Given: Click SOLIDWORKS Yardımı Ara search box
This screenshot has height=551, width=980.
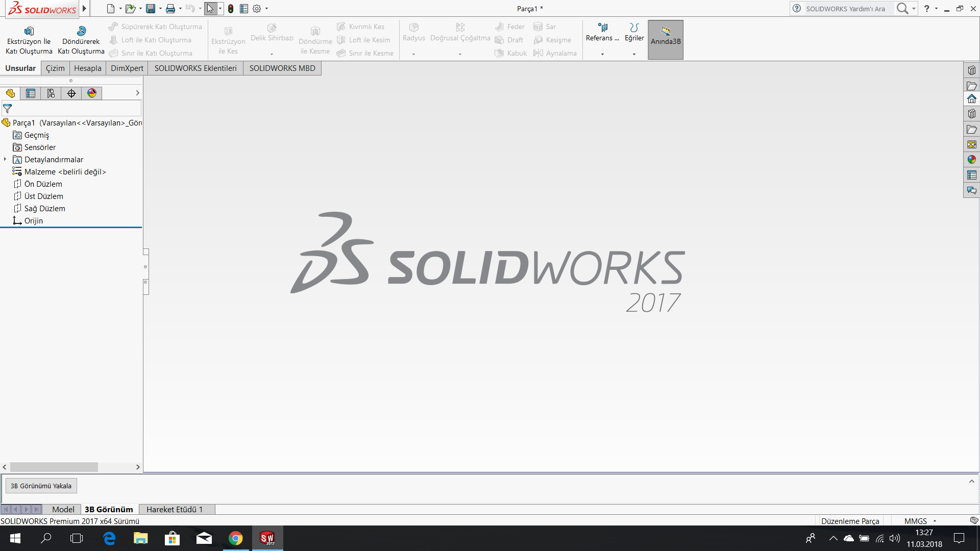Looking at the screenshot, I should pos(848,9).
